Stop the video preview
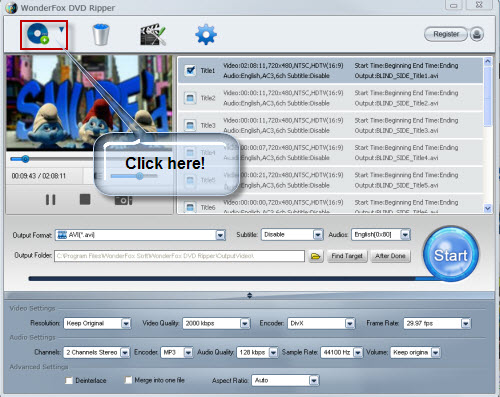This screenshot has height=397, width=500. [85, 199]
